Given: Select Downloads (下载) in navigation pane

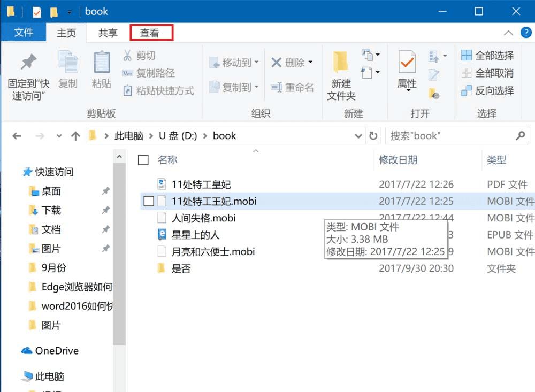Looking at the screenshot, I should click(45, 210).
